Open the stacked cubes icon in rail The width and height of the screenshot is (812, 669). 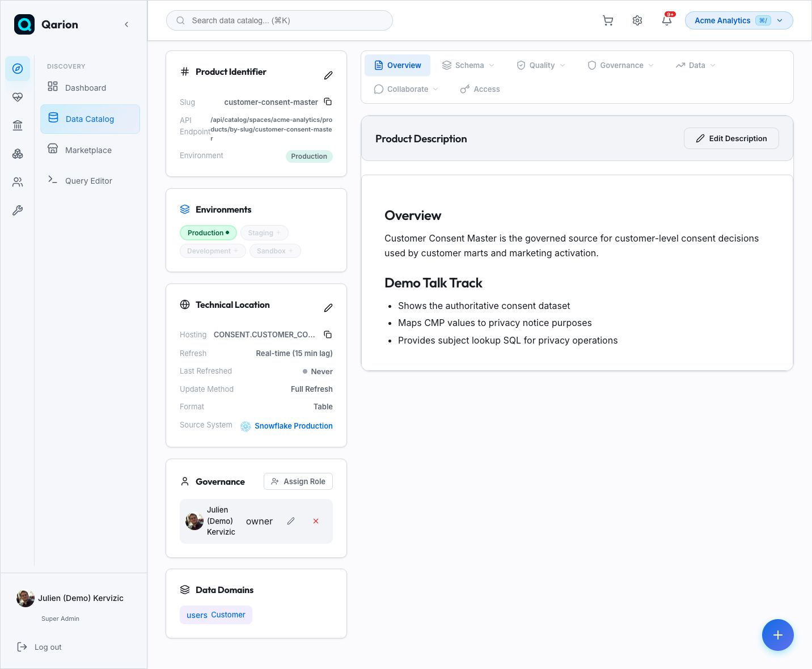click(x=18, y=154)
